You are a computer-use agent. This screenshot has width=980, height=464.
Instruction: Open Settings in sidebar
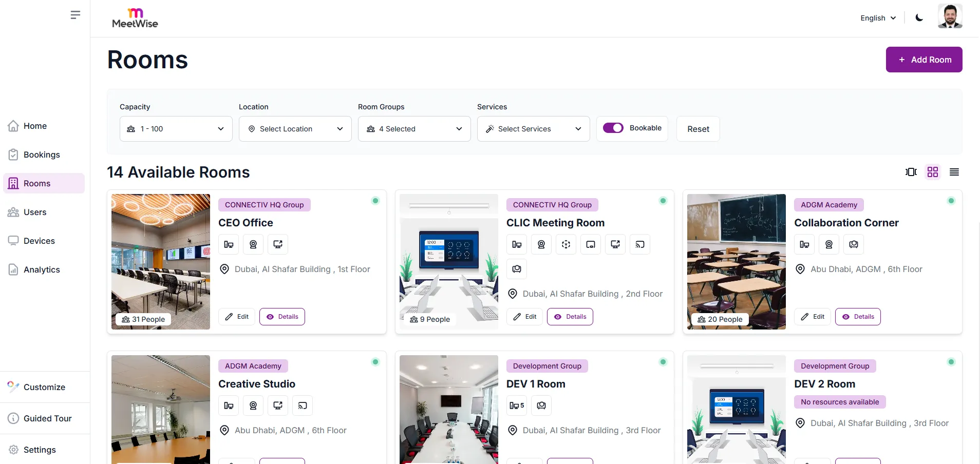click(44, 450)
